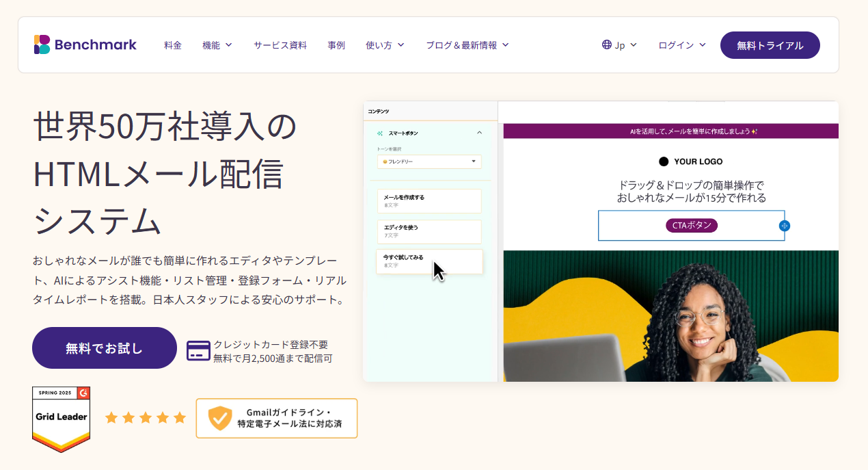Go to the 事例 page
Image resolution: width=868 pixels, height=470 pixels.
[336, 45]
